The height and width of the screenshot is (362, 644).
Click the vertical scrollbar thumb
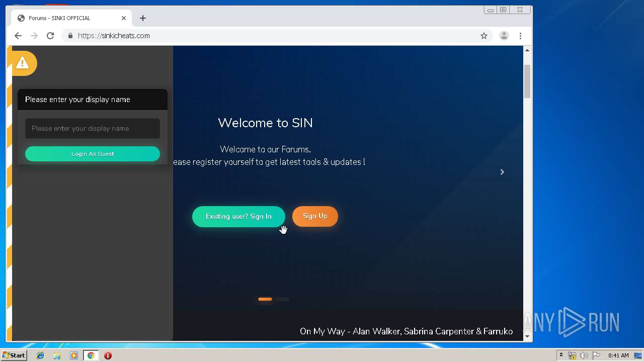tap(527, 81)
